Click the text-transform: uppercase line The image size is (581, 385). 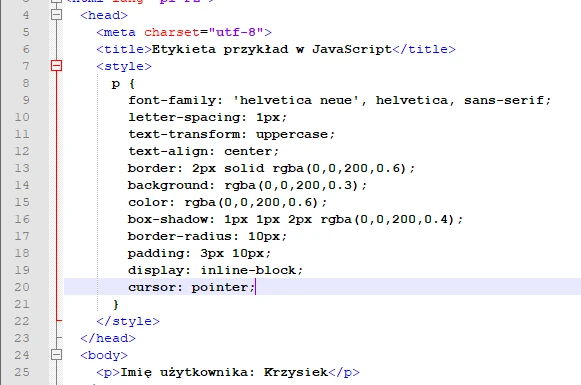point(232,134)
